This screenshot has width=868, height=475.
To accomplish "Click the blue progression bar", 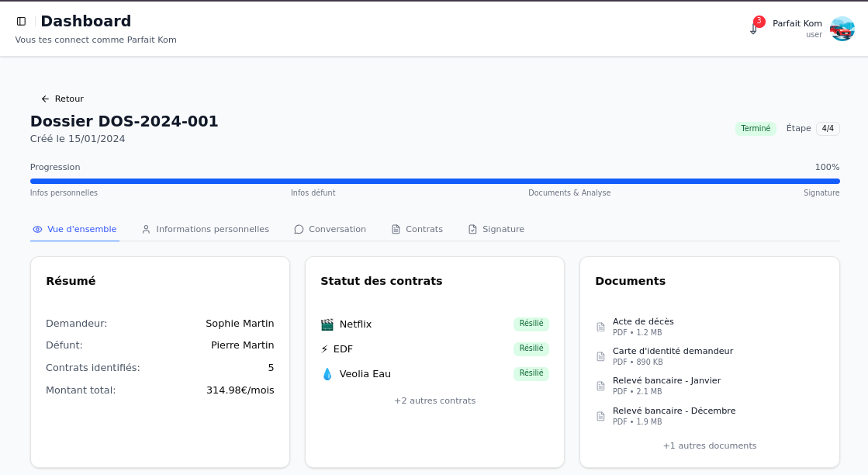I will click(x=434, y=181).
